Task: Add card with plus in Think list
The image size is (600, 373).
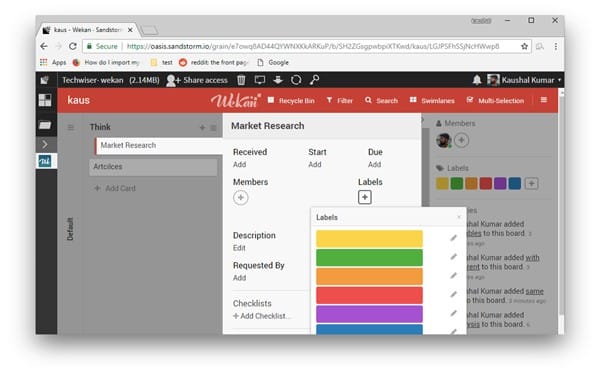Action: pos(202,127)
